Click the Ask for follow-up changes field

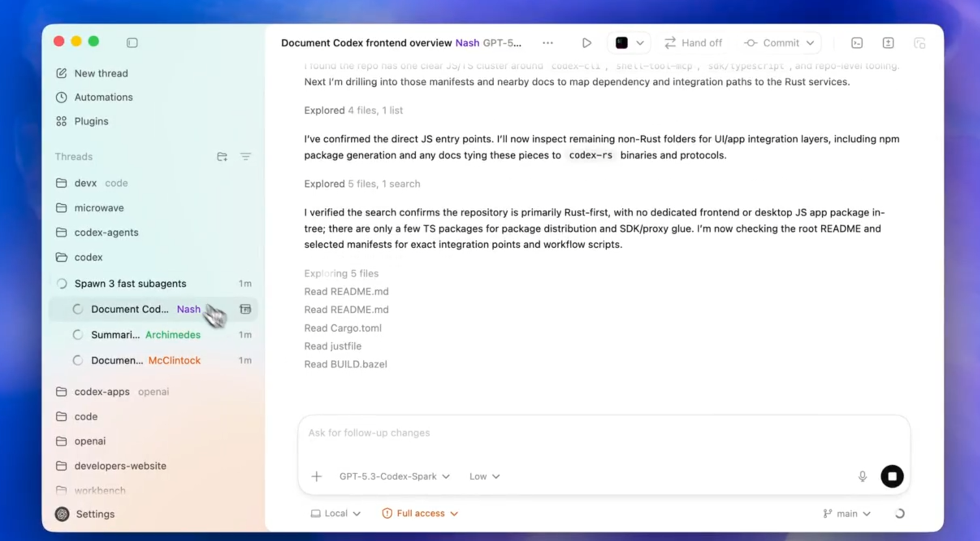point(569,433)
